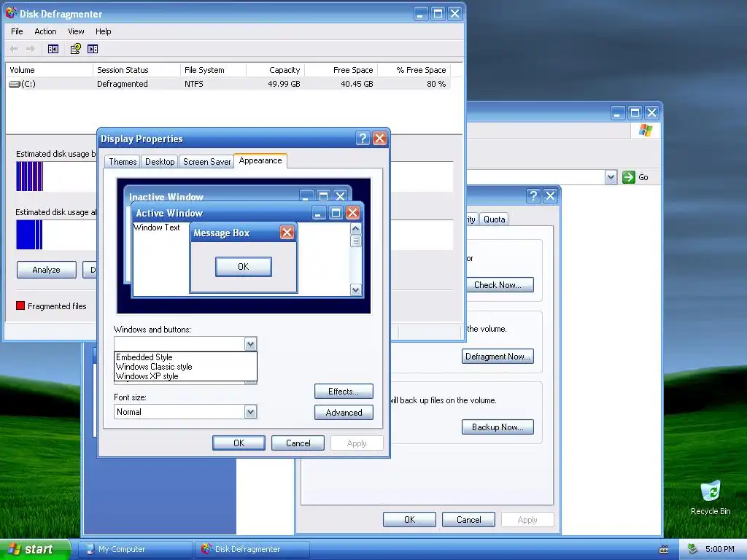Image resolution: width=747 pixels, height=560 pixels.
Task: Open the View menu
Action: [x=76, y=31]
